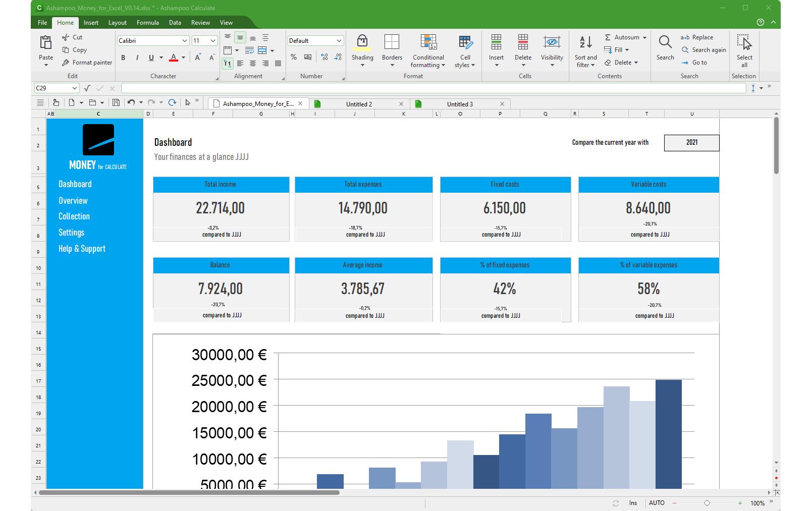Viewport: 812px width, 511px height.
Task: Select the Format painter tool
Action: (87, 63)
